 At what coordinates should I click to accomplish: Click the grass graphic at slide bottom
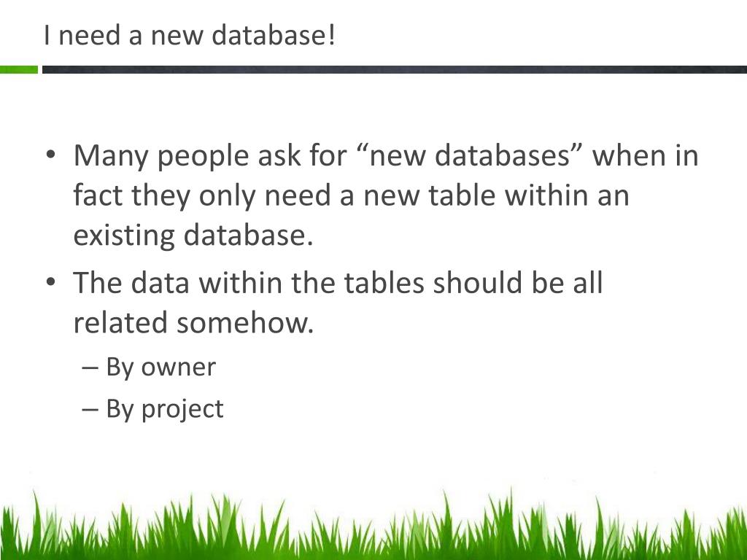[x=373, y=524]
